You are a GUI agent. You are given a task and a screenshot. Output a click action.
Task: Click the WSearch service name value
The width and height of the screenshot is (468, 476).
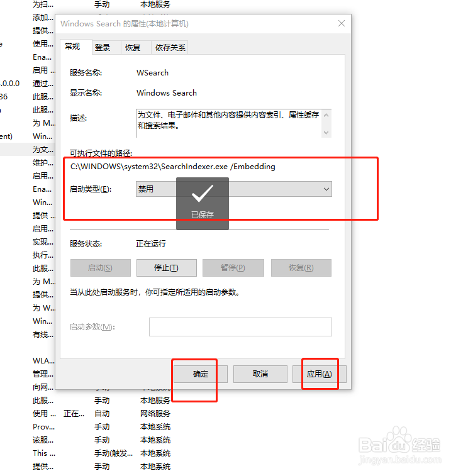[152, 73]
